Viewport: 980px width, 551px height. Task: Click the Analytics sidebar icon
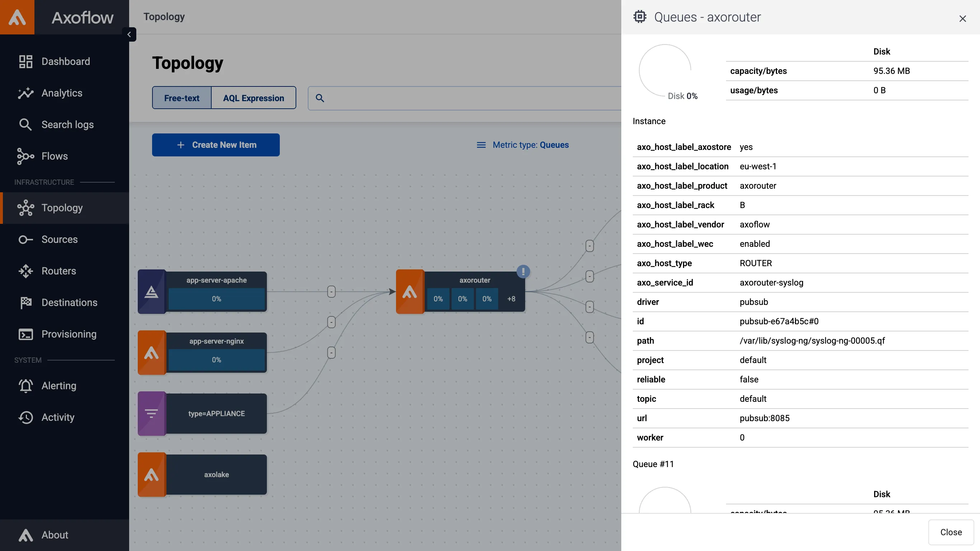[x=25, y=93]
